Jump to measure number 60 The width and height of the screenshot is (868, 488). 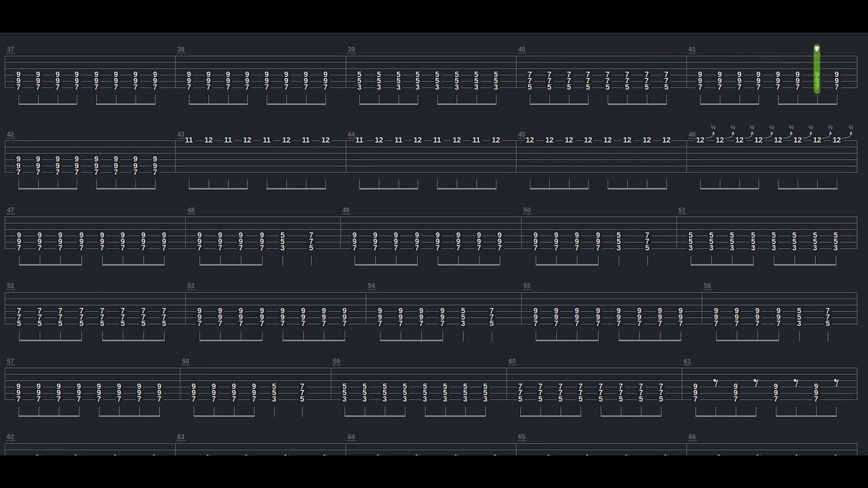(x=512, y=362)
